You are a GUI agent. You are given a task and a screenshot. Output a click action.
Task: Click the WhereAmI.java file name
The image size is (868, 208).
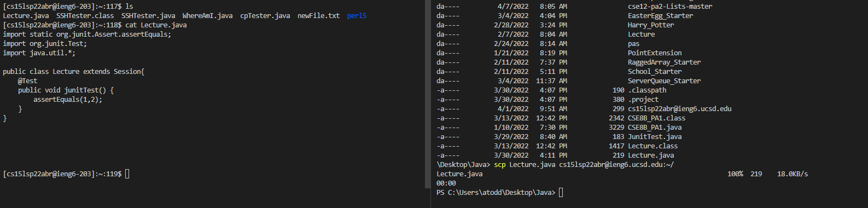pyautogui.click(x=207, y=16)
